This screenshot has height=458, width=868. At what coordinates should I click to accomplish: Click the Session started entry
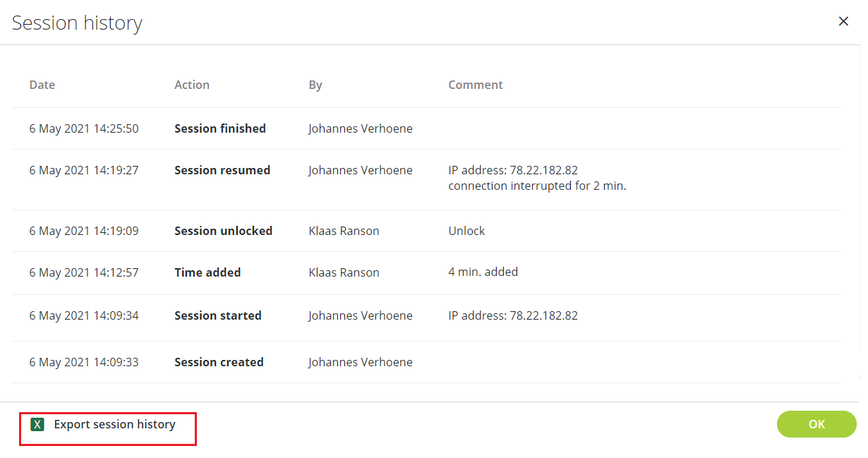[x=218, y=315]
